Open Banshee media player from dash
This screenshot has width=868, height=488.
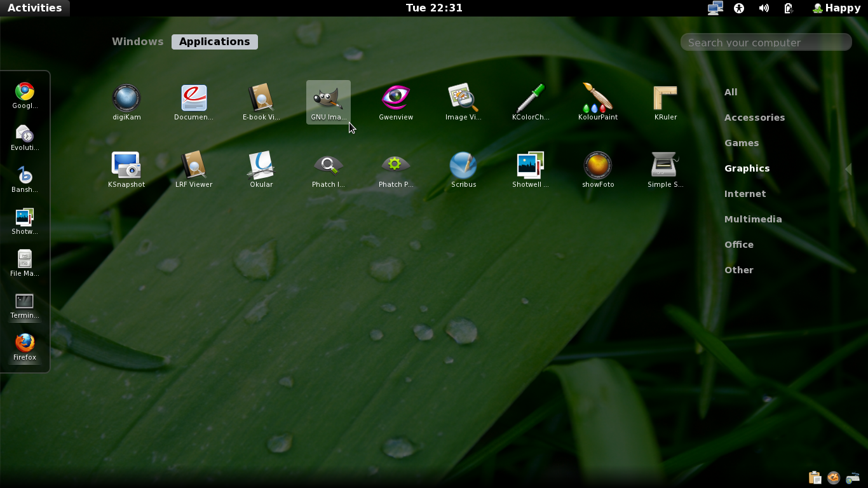(x=25, y=179)
